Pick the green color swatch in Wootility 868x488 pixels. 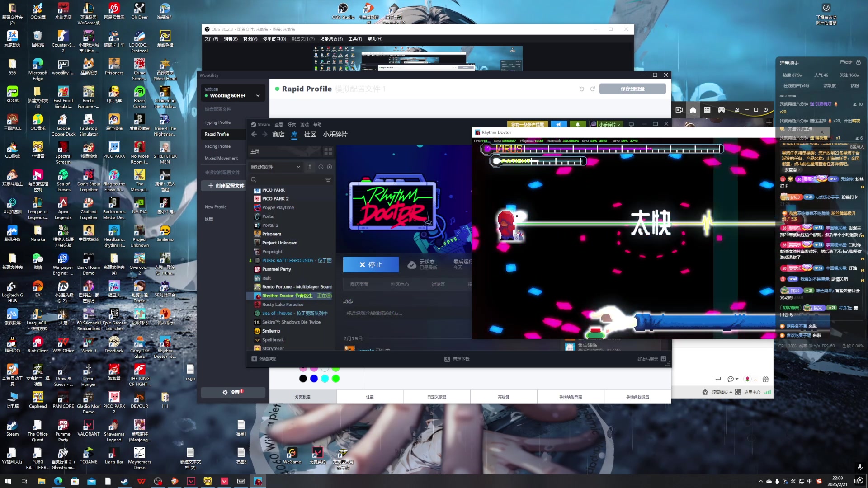coord(335,379)
